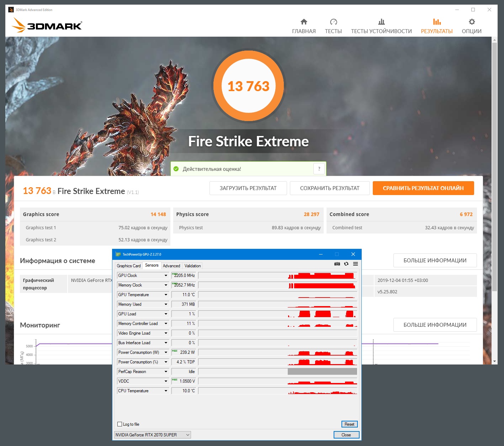Maximize the 3DMark window
Screen dimensions: 504x446
coord(473,10)
